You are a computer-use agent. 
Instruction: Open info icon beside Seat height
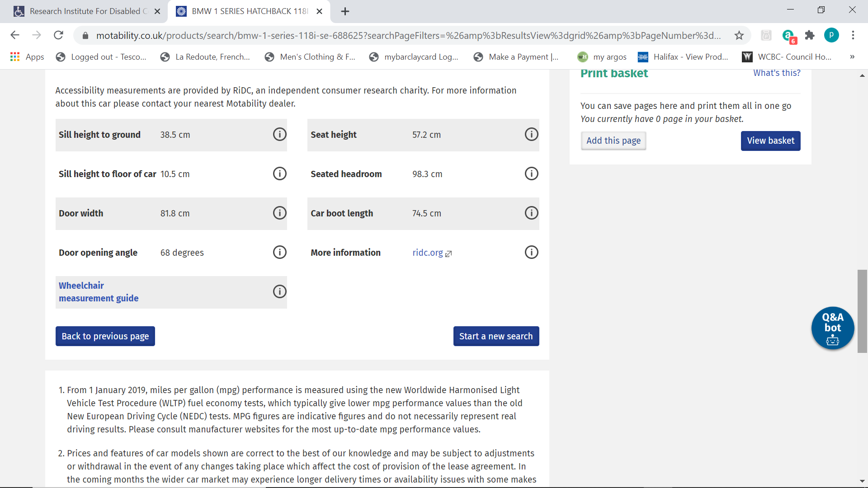click(531, 134)
